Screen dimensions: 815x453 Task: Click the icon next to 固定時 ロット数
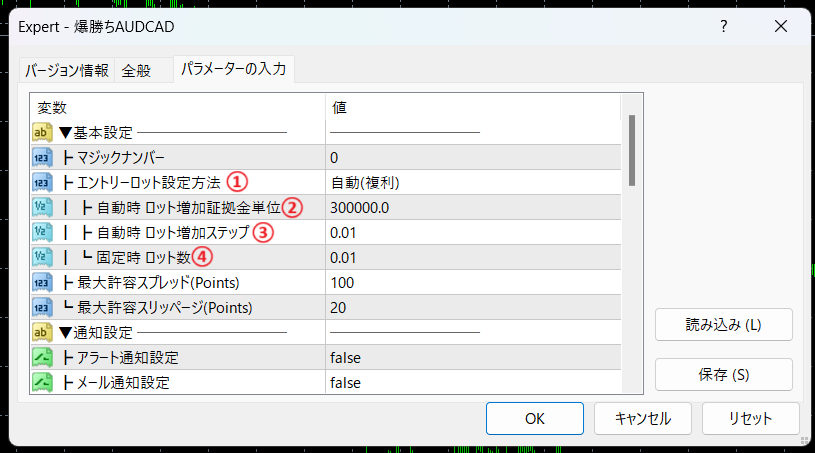pos(42,257)
